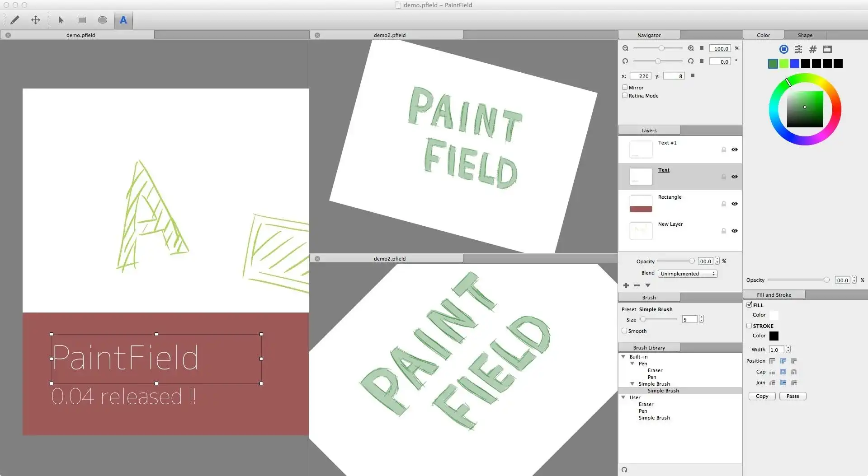
Task: Uncheck the FILL checkbox
Action: point(749,305)
